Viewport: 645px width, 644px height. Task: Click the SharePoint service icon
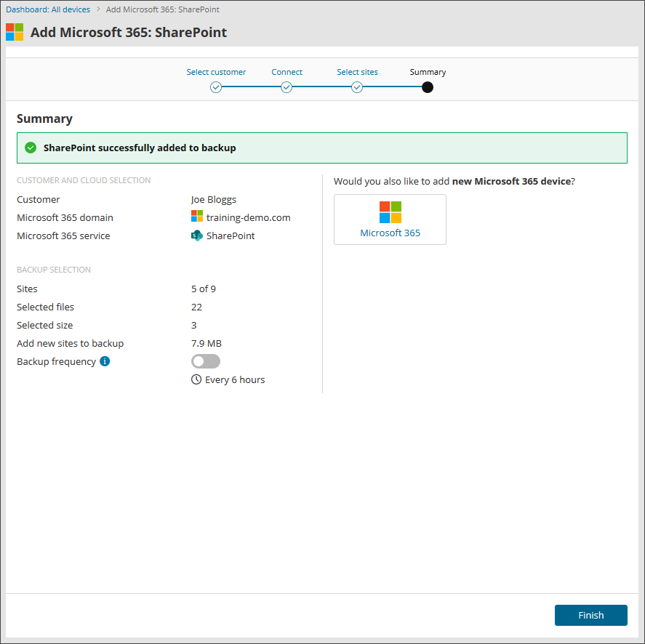click(196, 236)
